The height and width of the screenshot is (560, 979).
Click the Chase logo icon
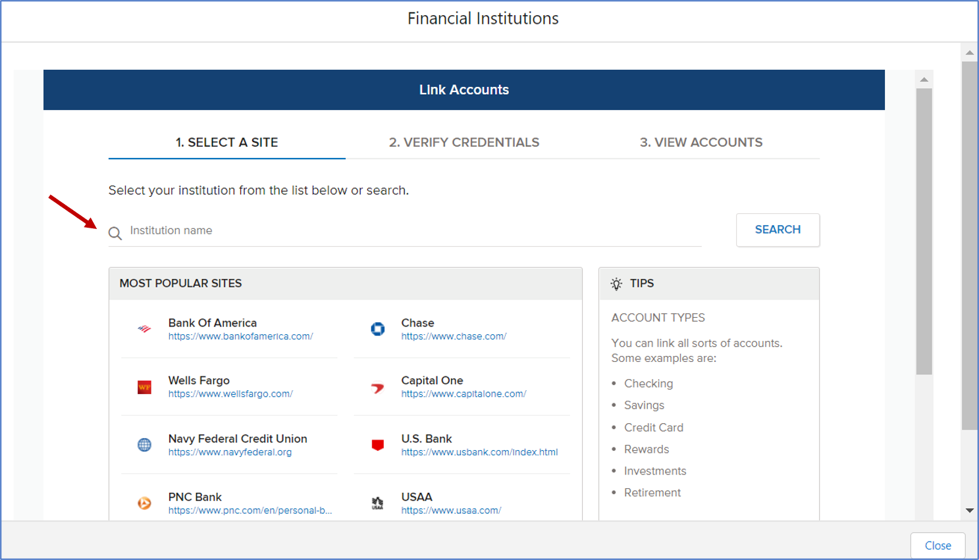pyautogui.click(x=378, y=329)
